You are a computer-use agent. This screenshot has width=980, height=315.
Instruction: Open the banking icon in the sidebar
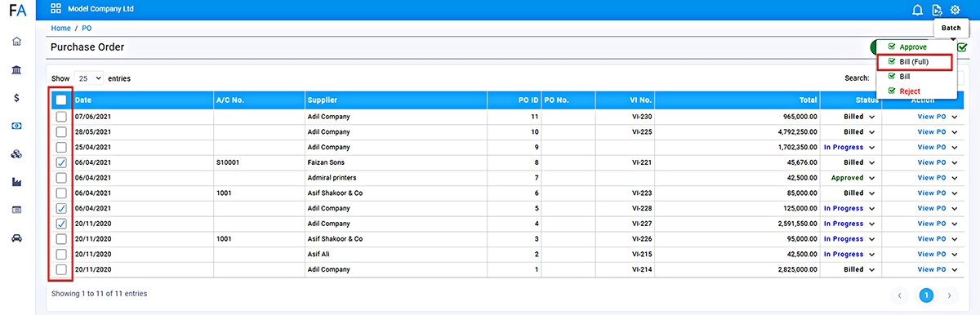(16, 70)
